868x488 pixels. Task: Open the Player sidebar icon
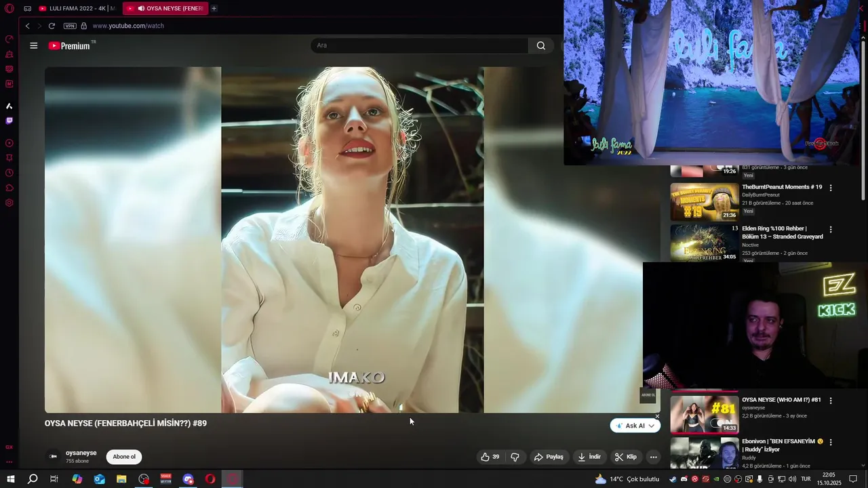point(9,143)
